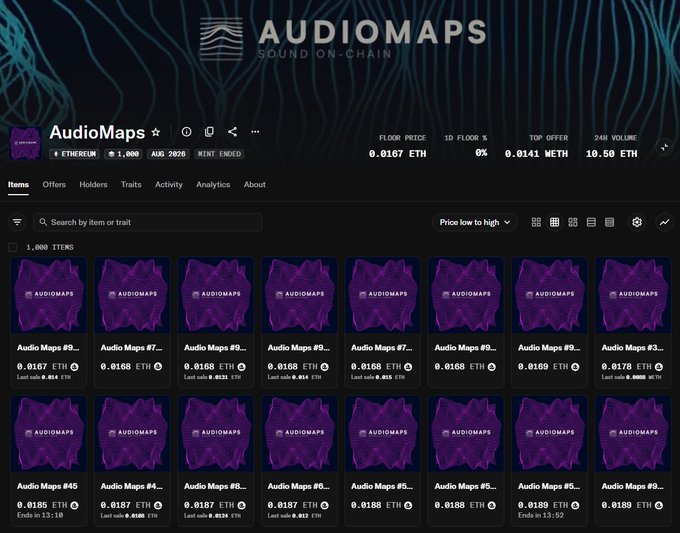Click Ethereum icon beside 0.0169 ETH
680x533 pixels.
pos(575,367)
